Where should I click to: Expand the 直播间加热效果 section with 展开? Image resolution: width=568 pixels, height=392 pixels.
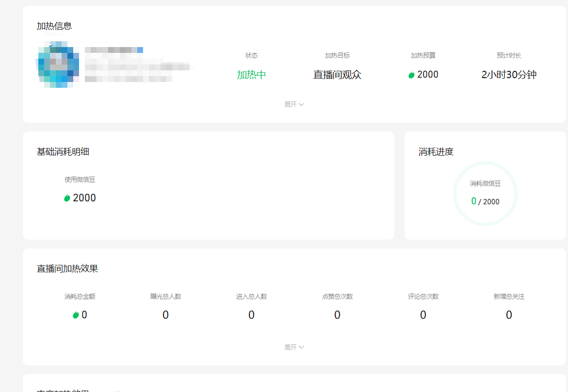tap(294, 347)
